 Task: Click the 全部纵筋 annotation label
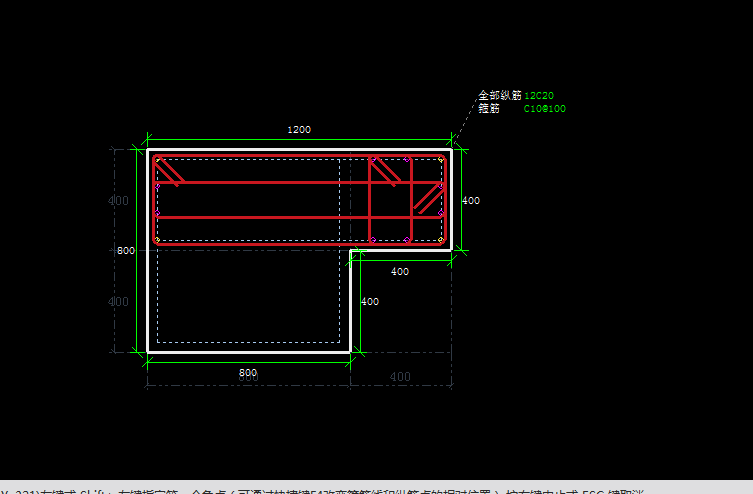click(499, 96)
